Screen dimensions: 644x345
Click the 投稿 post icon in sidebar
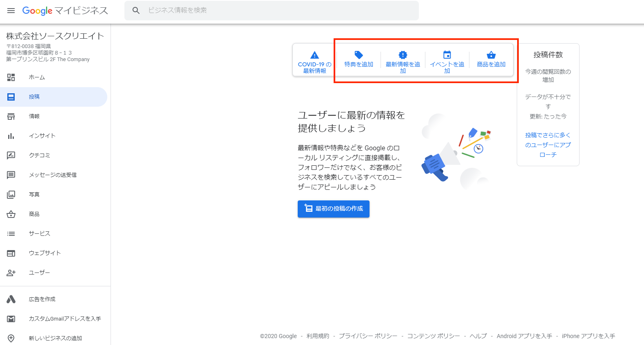pyautogui.click(x=11, y=97)
